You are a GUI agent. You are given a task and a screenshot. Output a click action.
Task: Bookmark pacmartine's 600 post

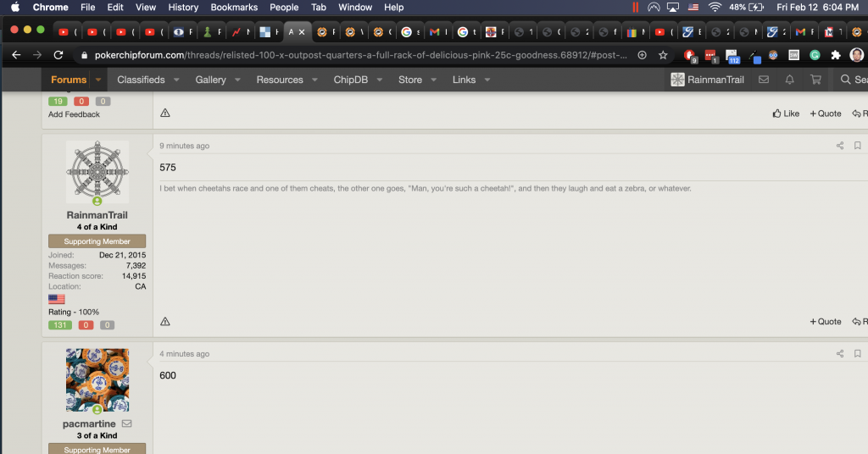tap(857, 353)
